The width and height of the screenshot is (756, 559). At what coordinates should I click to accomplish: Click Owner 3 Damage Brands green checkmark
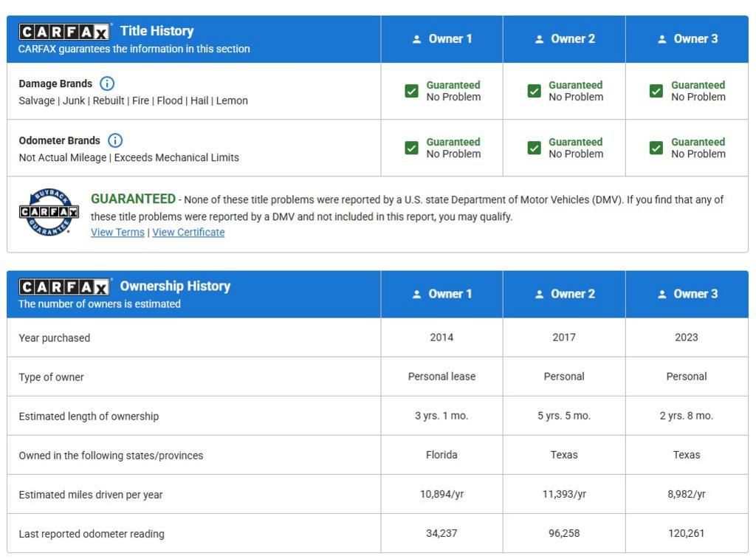tap(656, 91)
